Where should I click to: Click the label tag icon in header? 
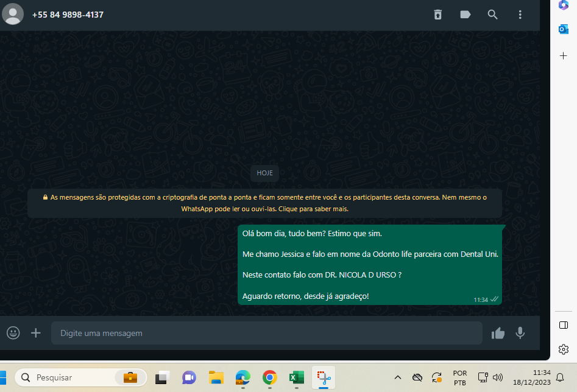coord(465,15)
